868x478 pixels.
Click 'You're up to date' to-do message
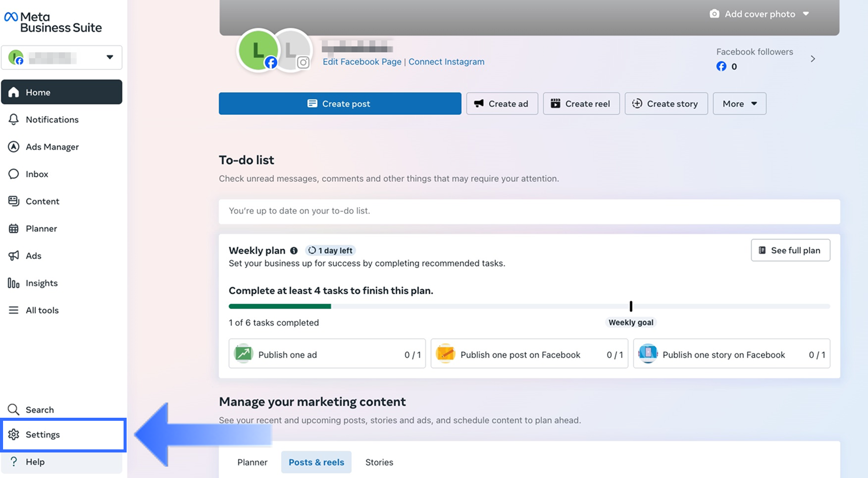pyautogui.click(x=299, y=211)
